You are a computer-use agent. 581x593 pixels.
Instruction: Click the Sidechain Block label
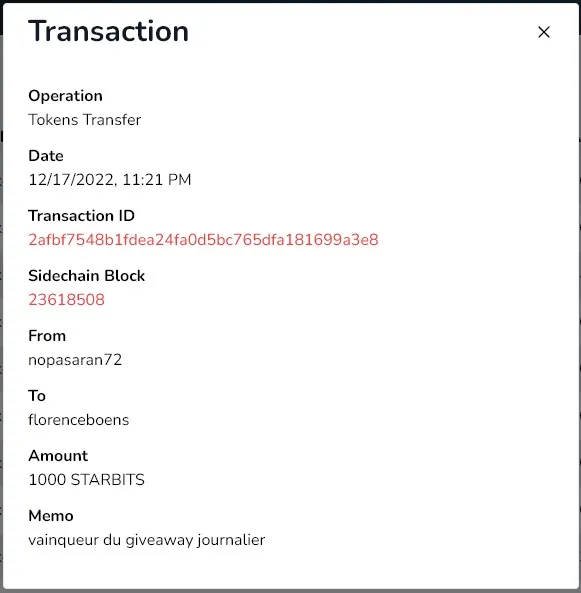tap(87, 276)
